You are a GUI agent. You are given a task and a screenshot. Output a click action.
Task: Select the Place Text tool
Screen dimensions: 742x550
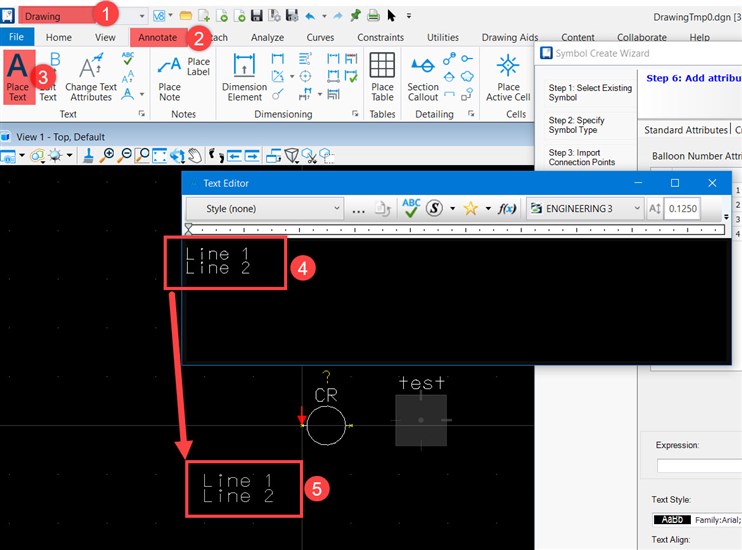pos(18,76)
